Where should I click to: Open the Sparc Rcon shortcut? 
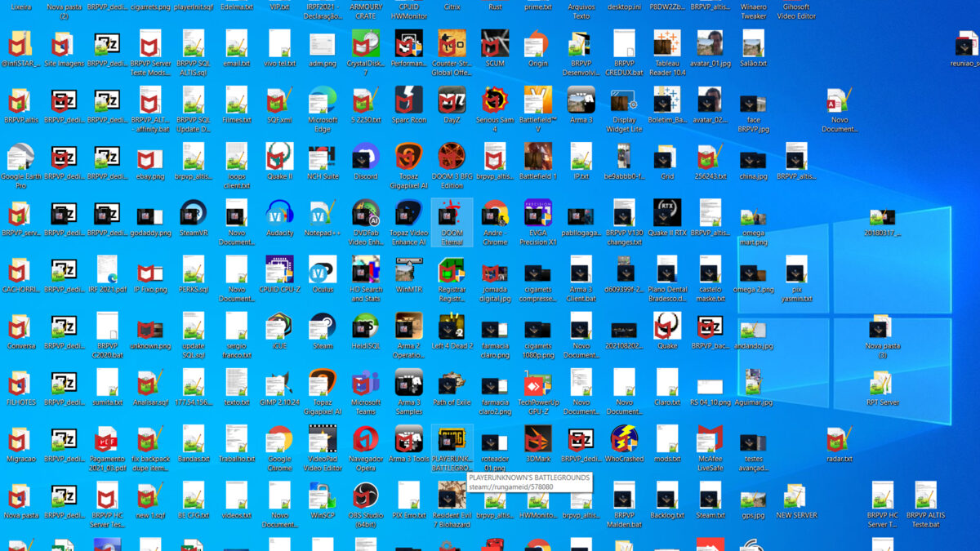pos(408,100)
